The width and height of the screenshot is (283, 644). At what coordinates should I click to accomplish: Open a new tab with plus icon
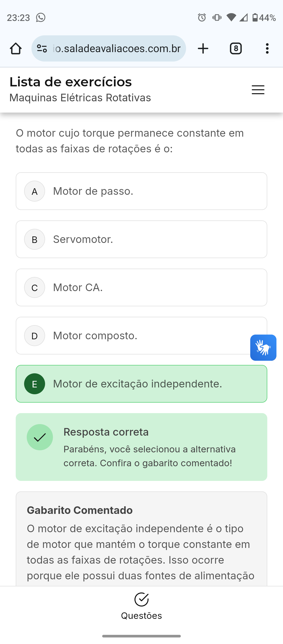[203, 48]
